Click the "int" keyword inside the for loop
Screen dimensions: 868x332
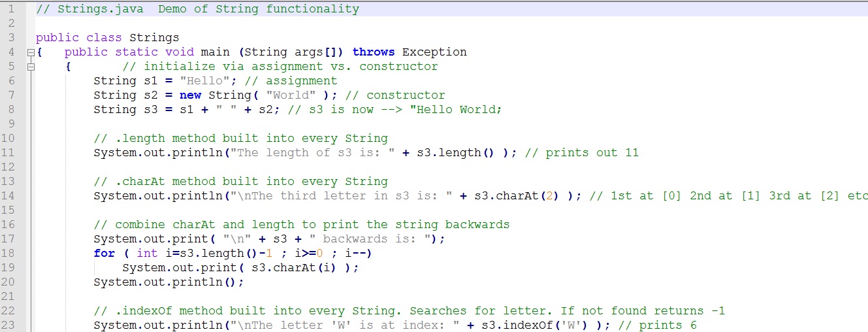(147, 254)
